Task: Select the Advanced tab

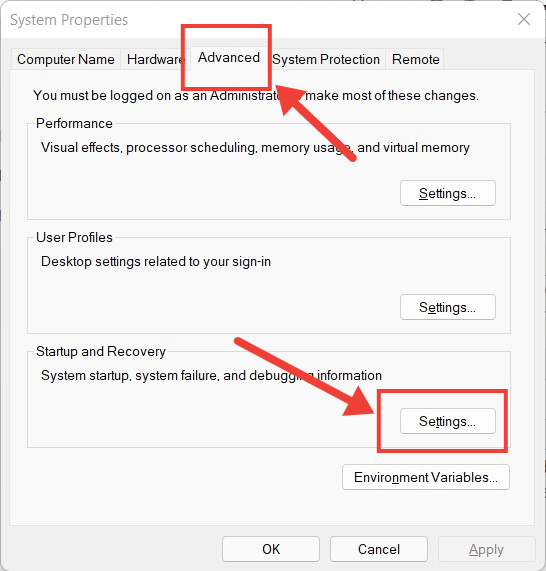Action: [x=229, y=58]
